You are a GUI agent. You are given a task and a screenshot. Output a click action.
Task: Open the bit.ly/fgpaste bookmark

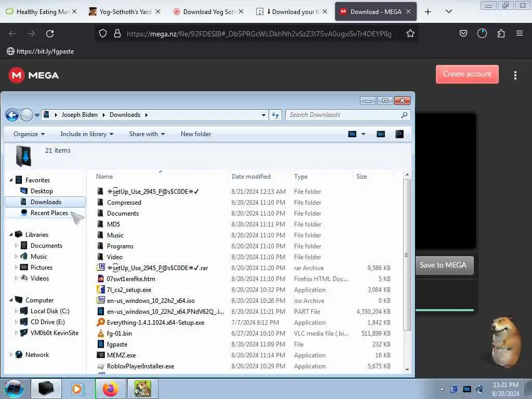[x=41, y=51]
